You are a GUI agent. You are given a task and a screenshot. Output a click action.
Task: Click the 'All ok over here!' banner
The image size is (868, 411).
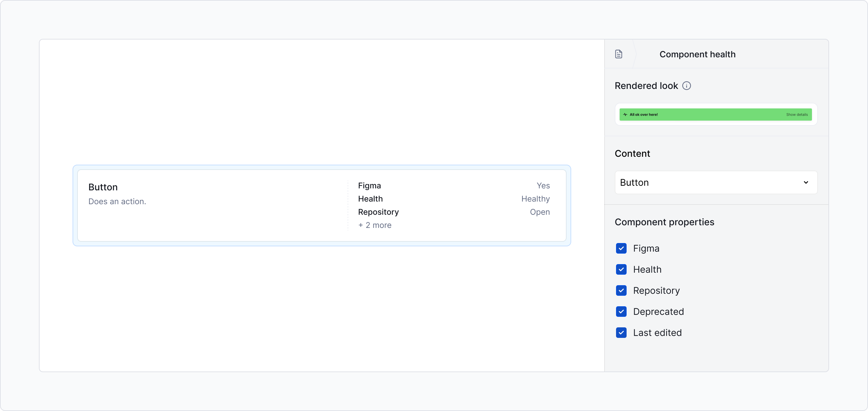coord(643,115)
